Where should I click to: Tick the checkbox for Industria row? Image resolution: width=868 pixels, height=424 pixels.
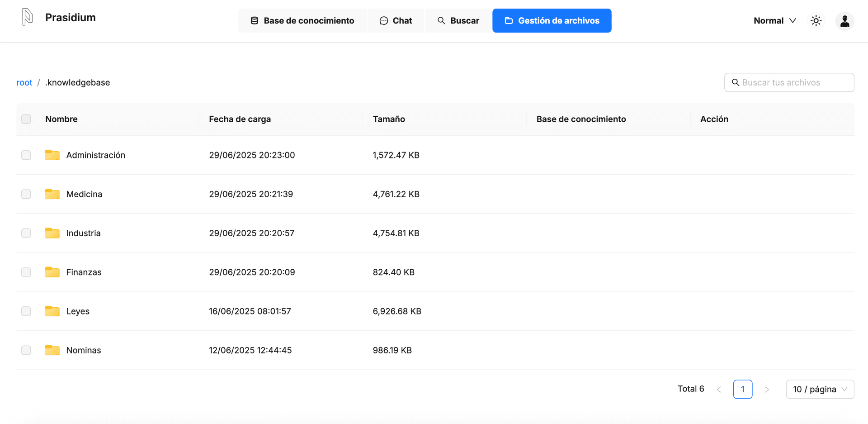point(26,233)
